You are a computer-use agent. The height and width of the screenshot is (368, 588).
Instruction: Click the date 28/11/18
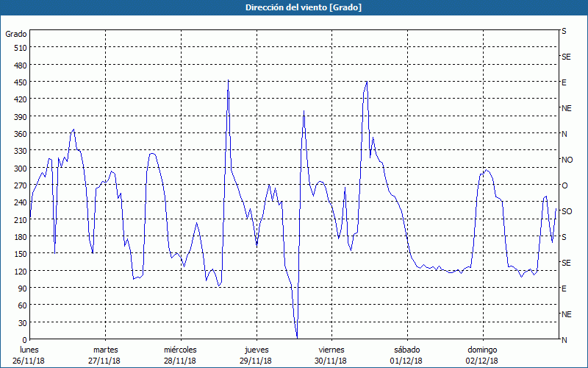click(x=180, y=361)
